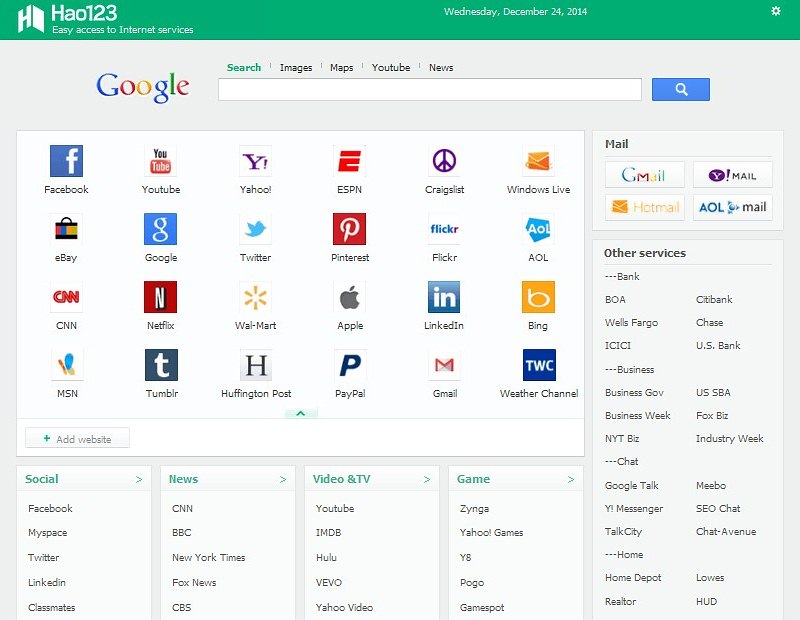Open Hulu in the Video &TV list

pos(326,557)
